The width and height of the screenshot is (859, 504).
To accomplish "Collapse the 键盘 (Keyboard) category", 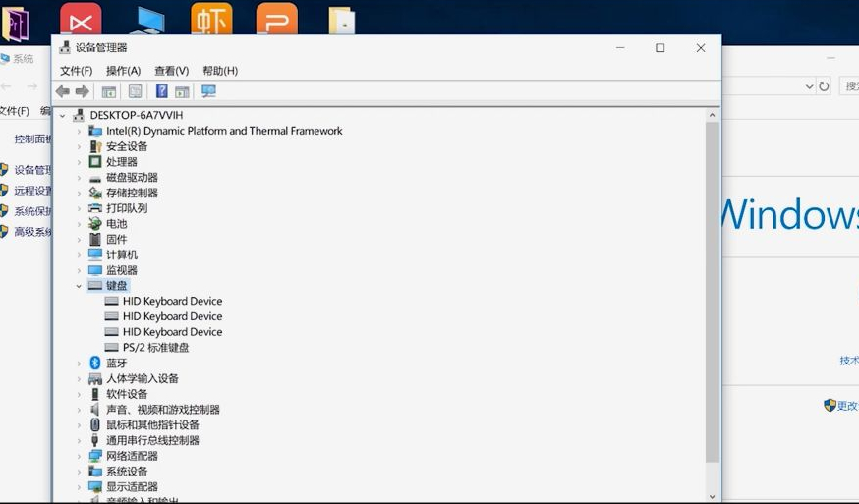I will (80, 286).
